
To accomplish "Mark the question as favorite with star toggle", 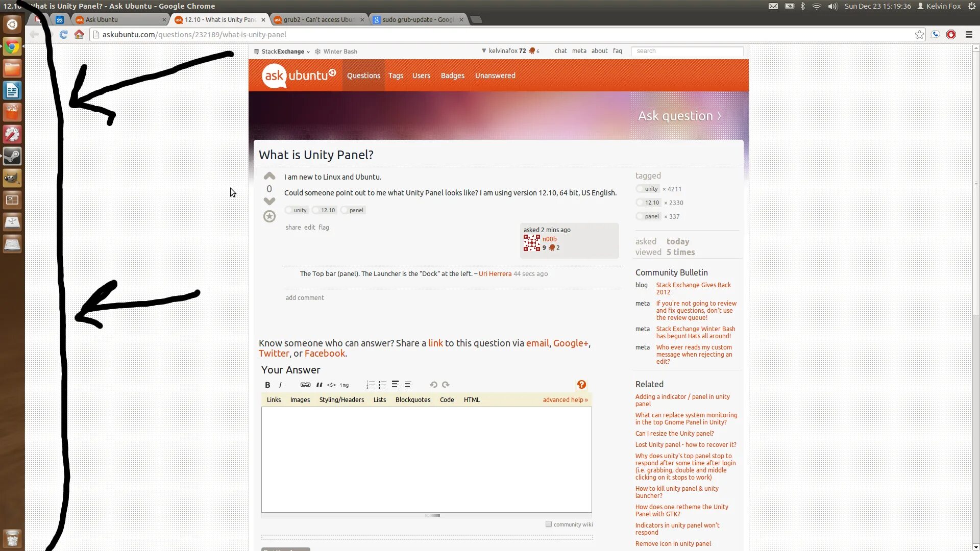I will 269,216.
